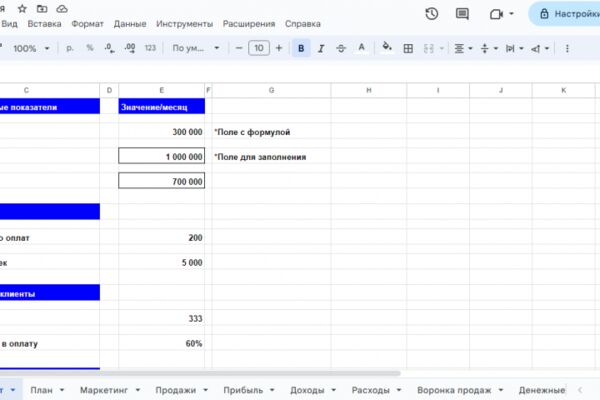
Task: Select the cell with 700 000
Action: click(x=161, y=181)
